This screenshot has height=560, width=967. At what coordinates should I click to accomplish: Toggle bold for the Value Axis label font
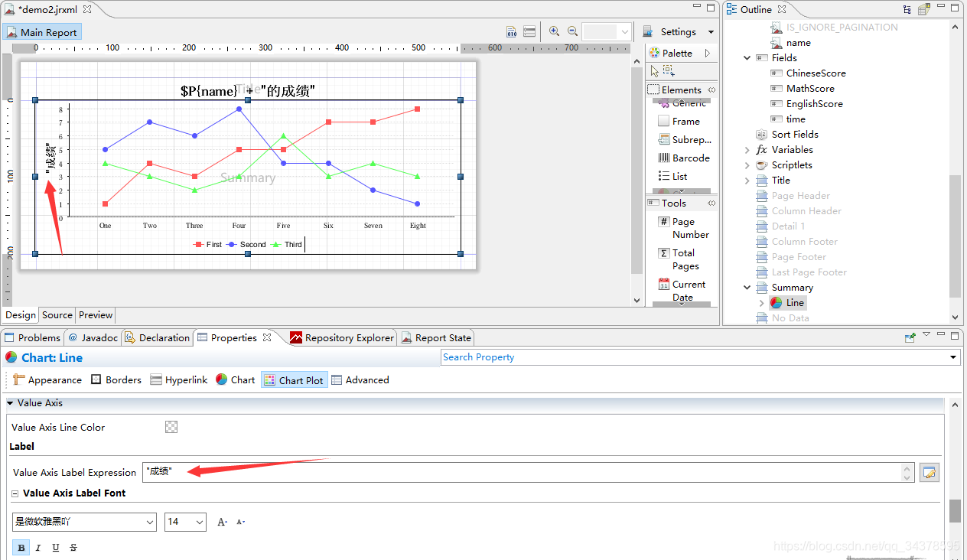click(20, 547)
